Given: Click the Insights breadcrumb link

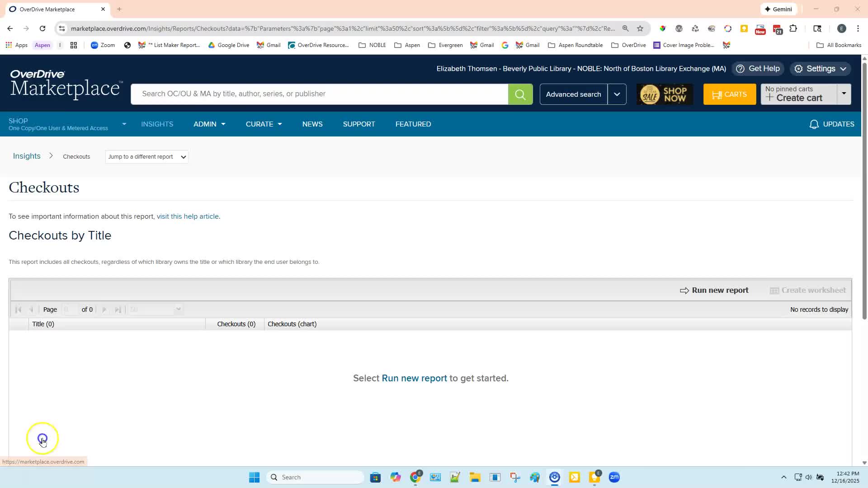Looking at the screenshot, I should [27, 156].
